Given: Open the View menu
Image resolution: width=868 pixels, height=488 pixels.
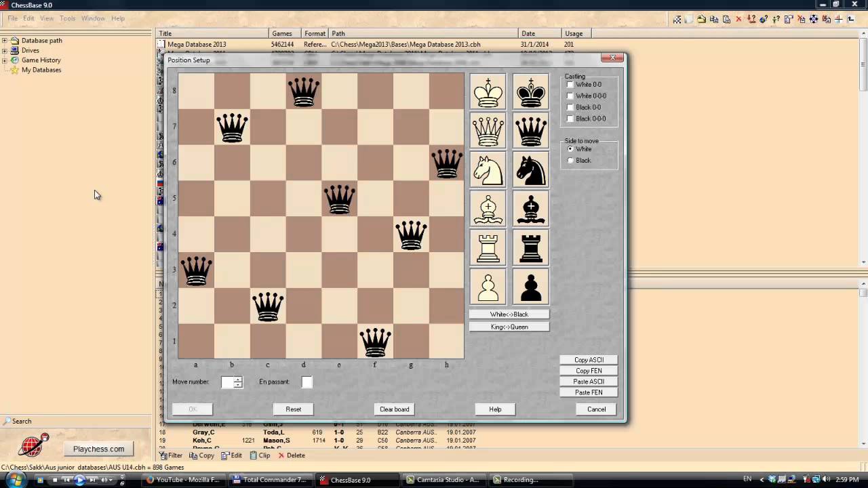Looking at the screenshot, I should tap(47, 18).
